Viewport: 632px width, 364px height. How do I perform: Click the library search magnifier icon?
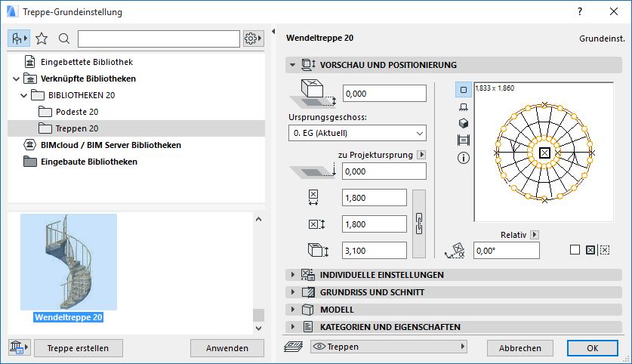[x=63, y=39]
